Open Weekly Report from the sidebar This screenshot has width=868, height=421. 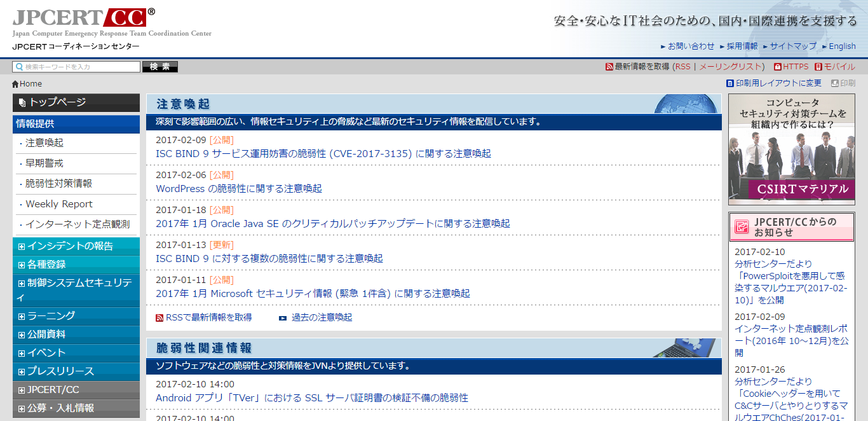click(x=59, y=204)
